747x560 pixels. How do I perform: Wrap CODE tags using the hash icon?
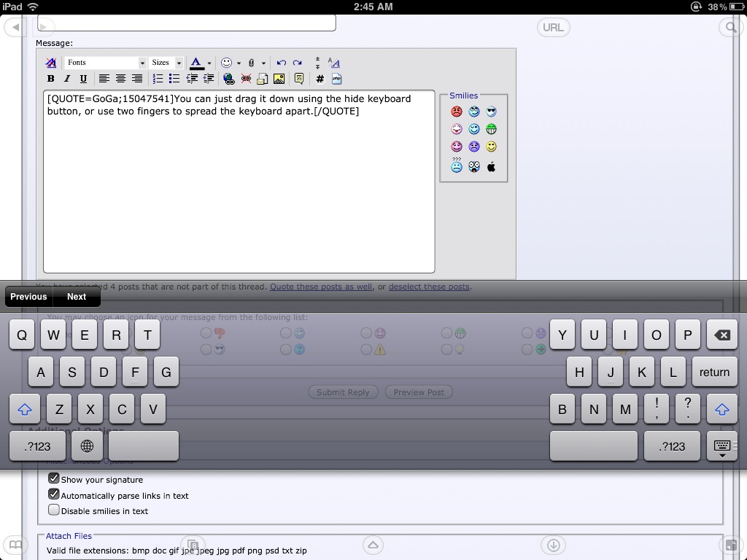320,79
